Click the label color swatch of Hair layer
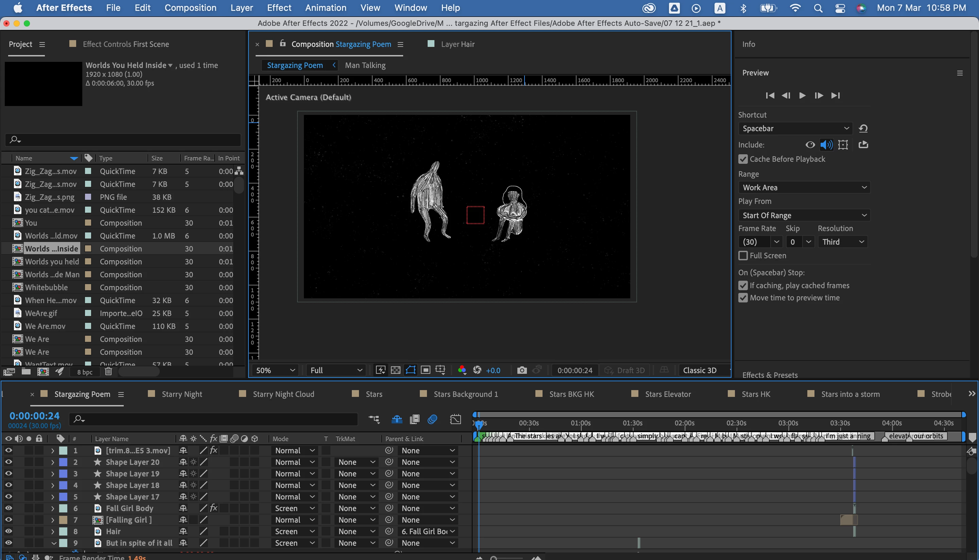 (63, 531)
